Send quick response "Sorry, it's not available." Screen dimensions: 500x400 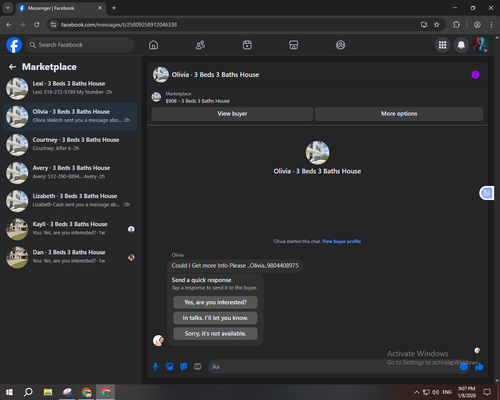pyautogui.click(x=215, y=334)
